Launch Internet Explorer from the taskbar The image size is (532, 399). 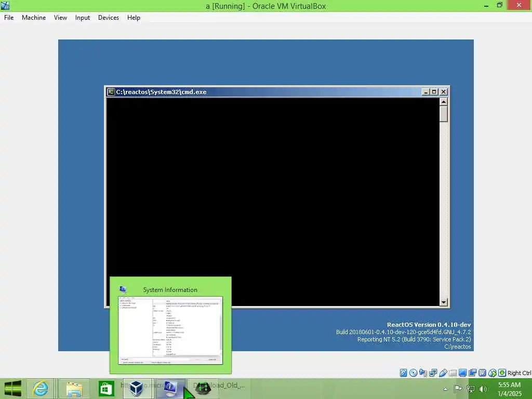coord(41,389)
